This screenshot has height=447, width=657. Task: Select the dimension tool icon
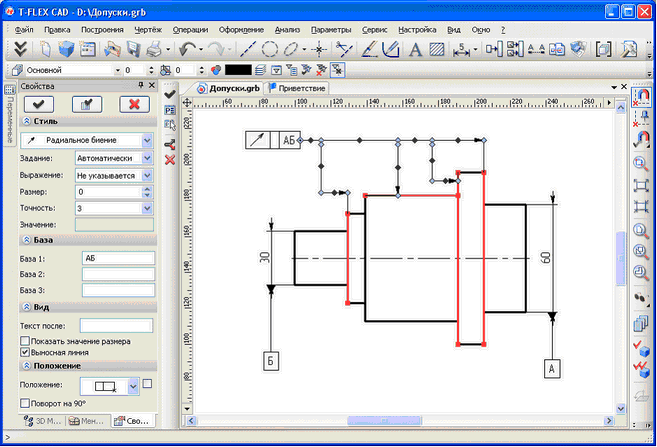[462, 49]
